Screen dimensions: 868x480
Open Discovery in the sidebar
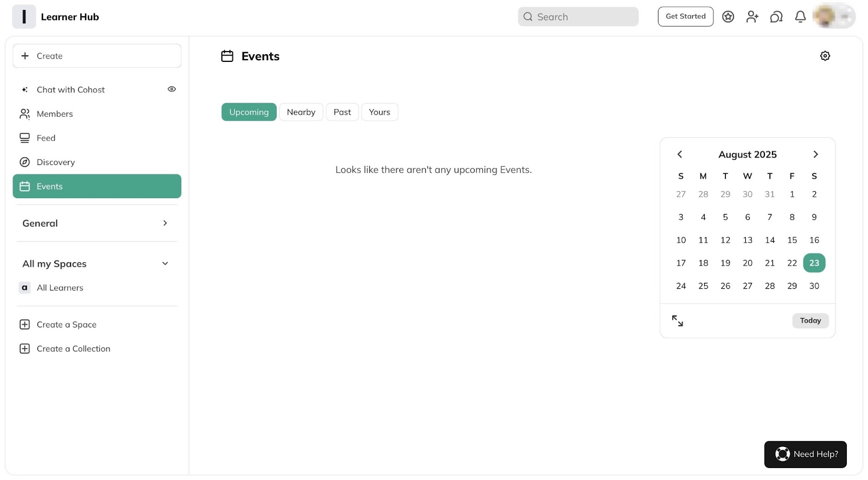[97, 162]
